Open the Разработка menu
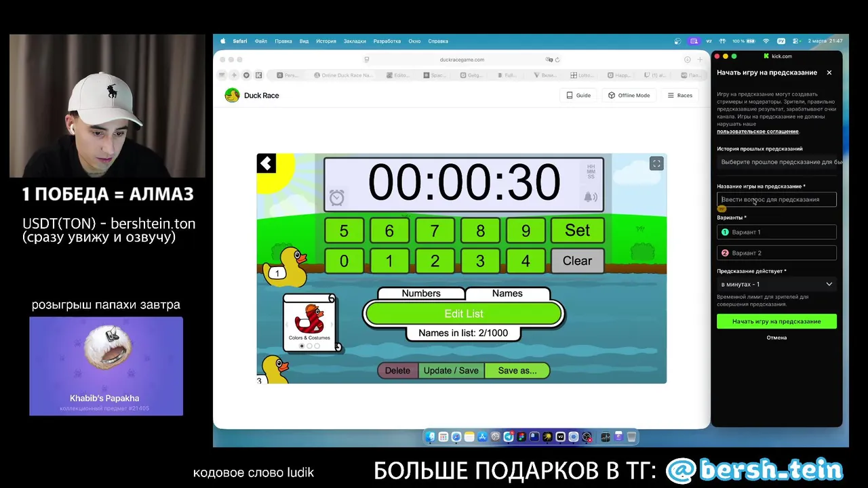The width and height of the screenshot is (868, 488). pyautogui.click(x=387, y=41)
